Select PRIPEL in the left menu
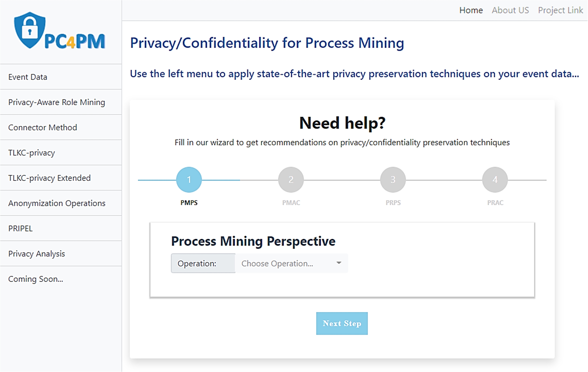This screenshot has height=372, width=588. pyautogui.click(x=20, y=228)
